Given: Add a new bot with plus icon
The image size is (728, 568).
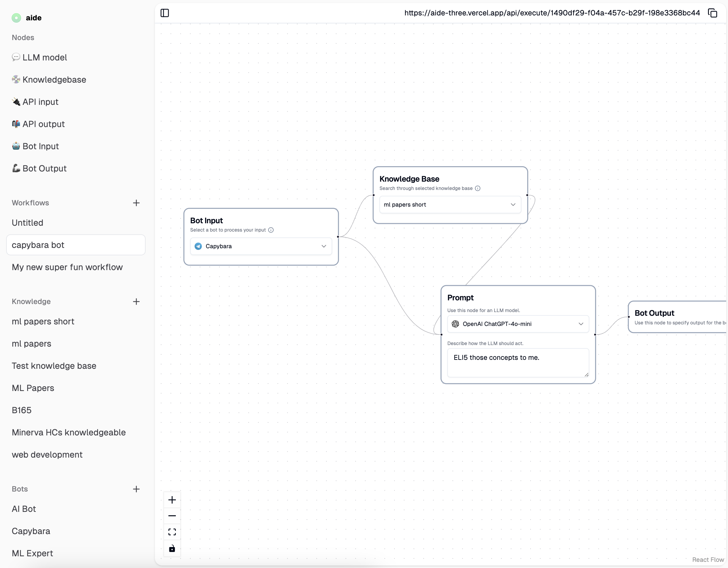Looking at the screenshot, I should 136,489.
